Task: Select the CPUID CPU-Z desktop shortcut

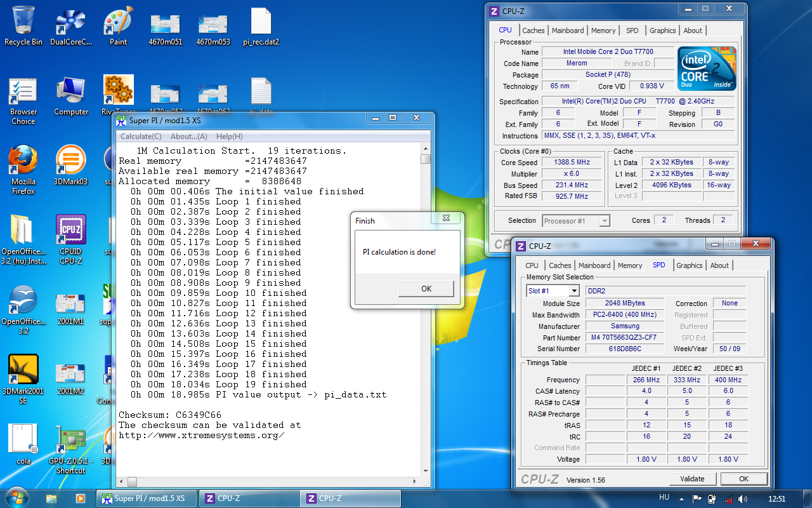Action: (71, 239)
